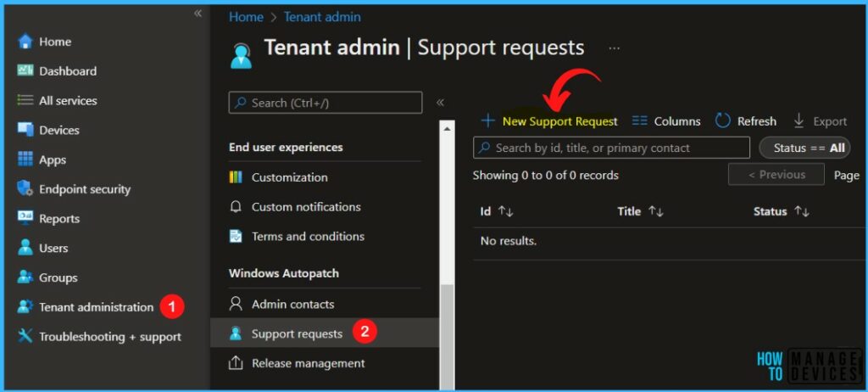This screenshot has width=868, height=392.
Task: Click the Customization color bars icon
Action: pos(236,177)
